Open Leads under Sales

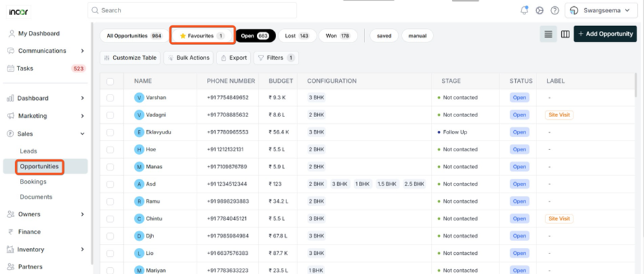(28, 151)
